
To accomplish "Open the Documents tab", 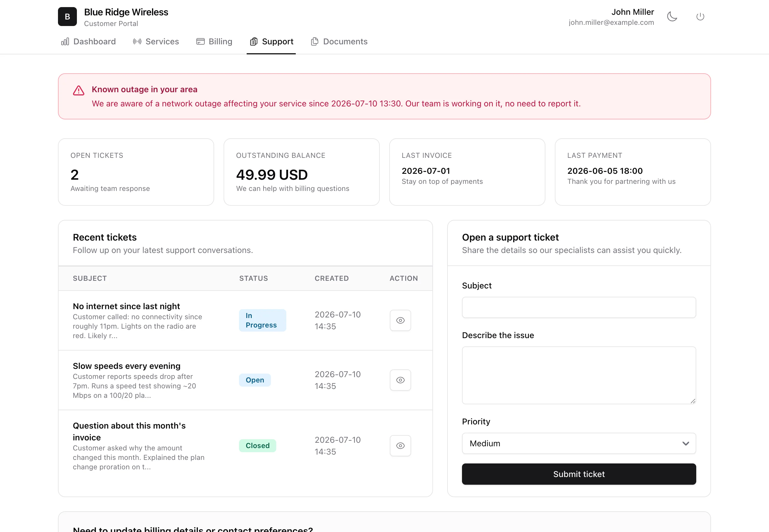I will click(x=339, y=42).
